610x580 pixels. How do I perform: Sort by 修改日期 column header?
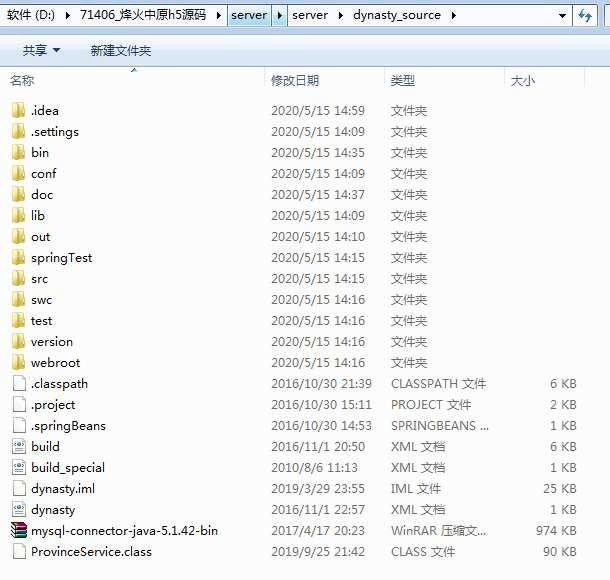pyautogui.click(x=295, y=81)
